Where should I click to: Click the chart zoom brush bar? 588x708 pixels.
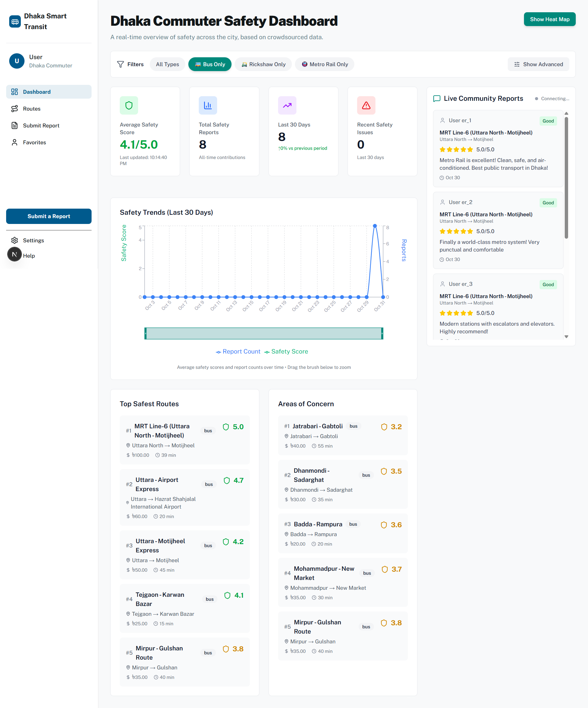[263, 333]
